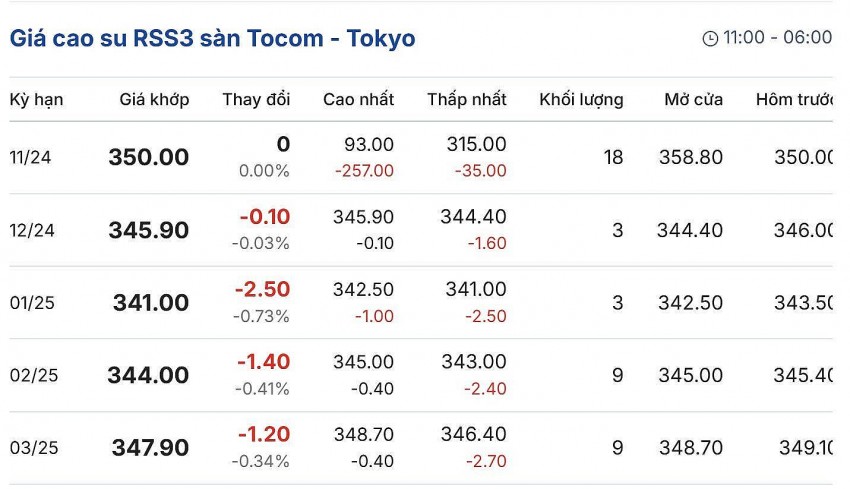Click the 11:00 - 06:00 trading time label
Image resolution: width=850 pixels, height=489 pixels.
777,38
